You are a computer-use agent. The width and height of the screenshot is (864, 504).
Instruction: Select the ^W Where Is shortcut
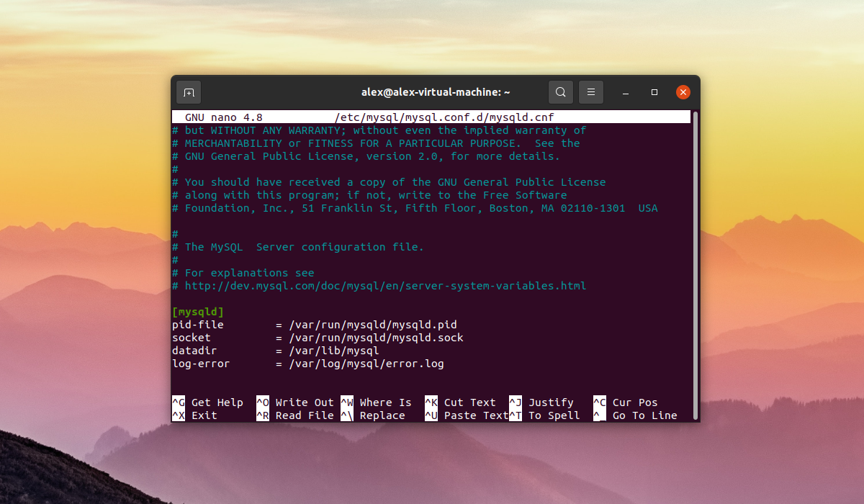click(x=376, y=402)
